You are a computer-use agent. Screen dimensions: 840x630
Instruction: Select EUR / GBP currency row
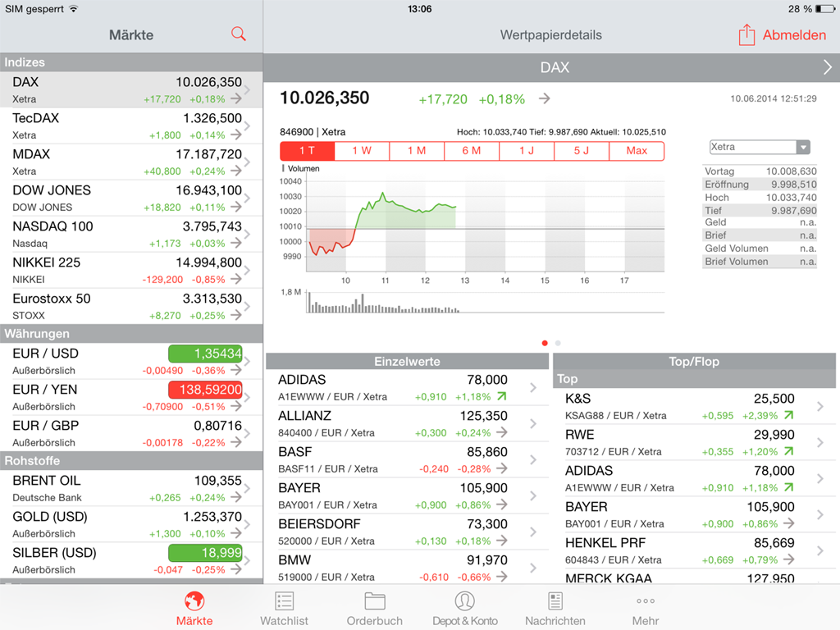click(131, 433)
